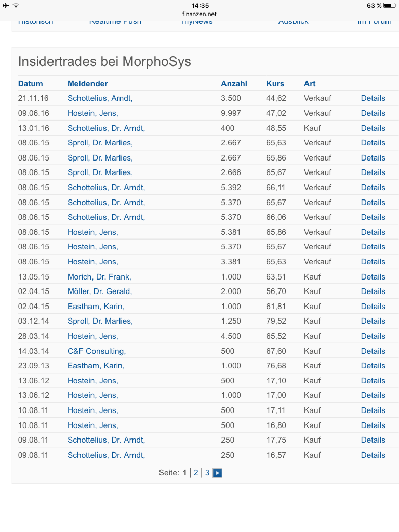
Task: Open Details for 21.11.16 Schottelius trade
Action: click(x=373, y=98)
